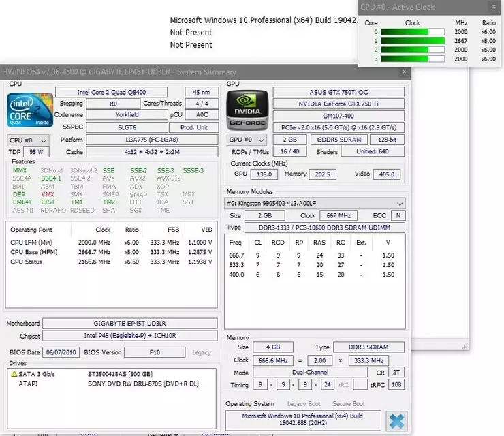This screenshot has width=504, height=436.
Task: Click memory clock 666.6 MHz field
Action: click(273, 361)
